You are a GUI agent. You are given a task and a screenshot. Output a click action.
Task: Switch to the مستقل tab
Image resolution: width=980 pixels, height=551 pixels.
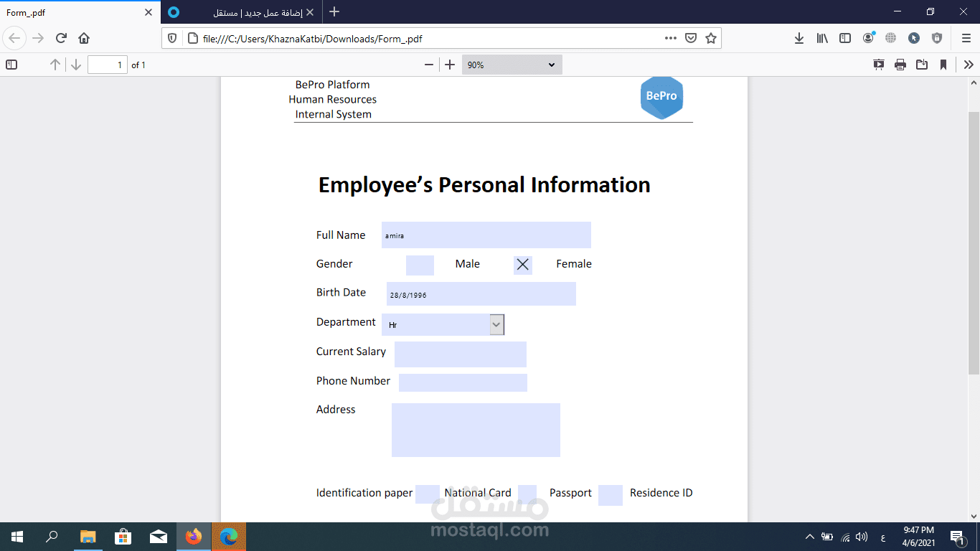pos(242,12)
